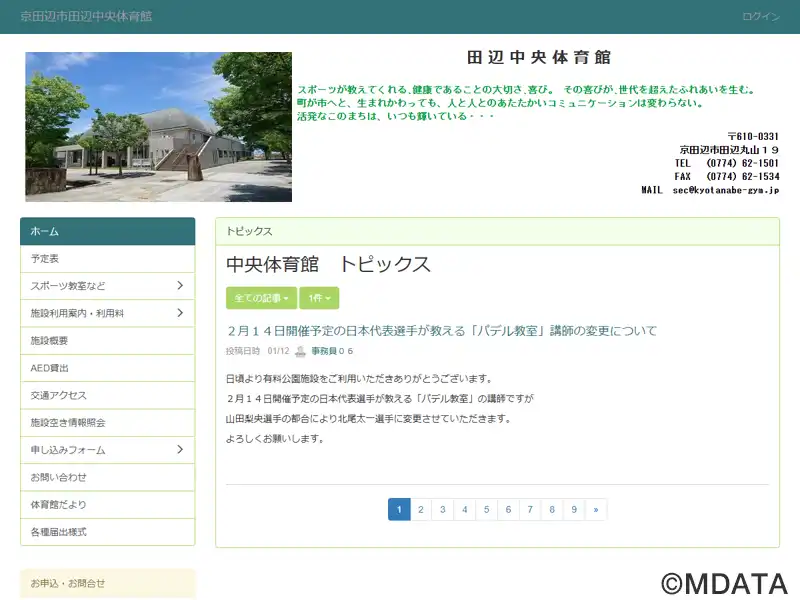The height and width of the screenshot is (600, 800).
Task: Click the author avatar icon beside 事務員06
Action: [300, 351]
